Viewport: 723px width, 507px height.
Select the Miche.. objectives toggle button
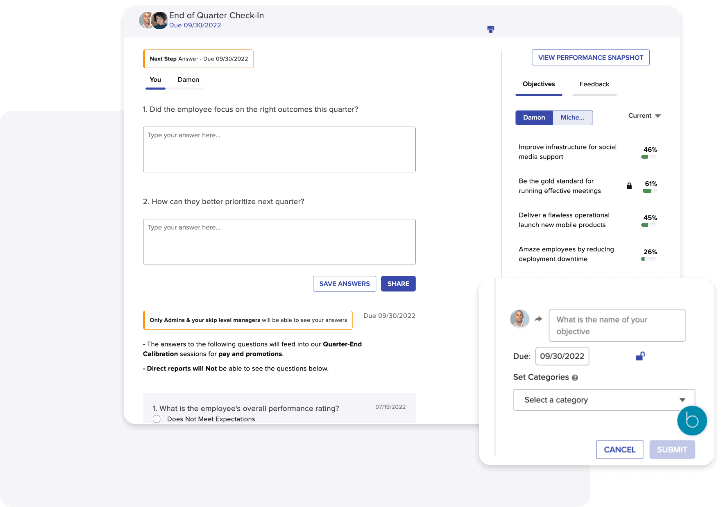[573, 118]
